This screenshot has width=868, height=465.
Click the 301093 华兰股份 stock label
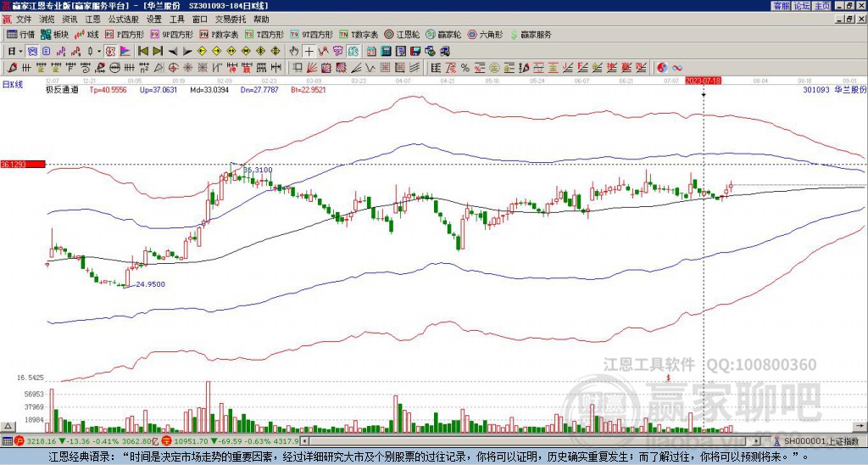pos(835,89)
